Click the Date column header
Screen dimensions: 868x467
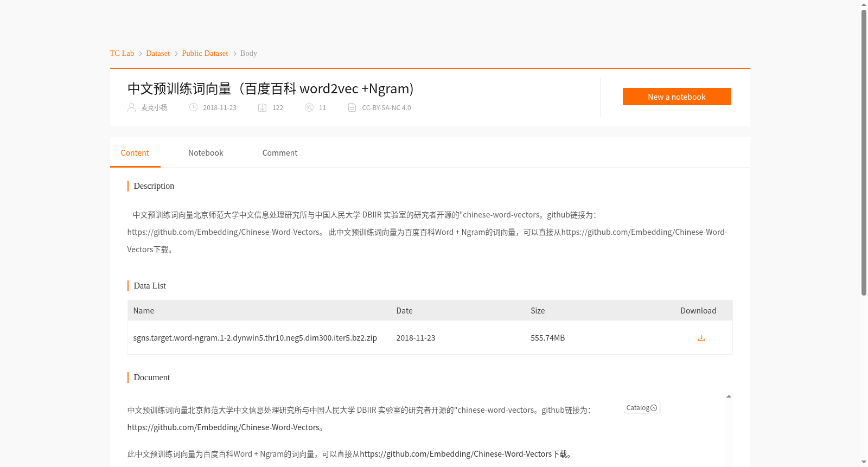[404, 311]
